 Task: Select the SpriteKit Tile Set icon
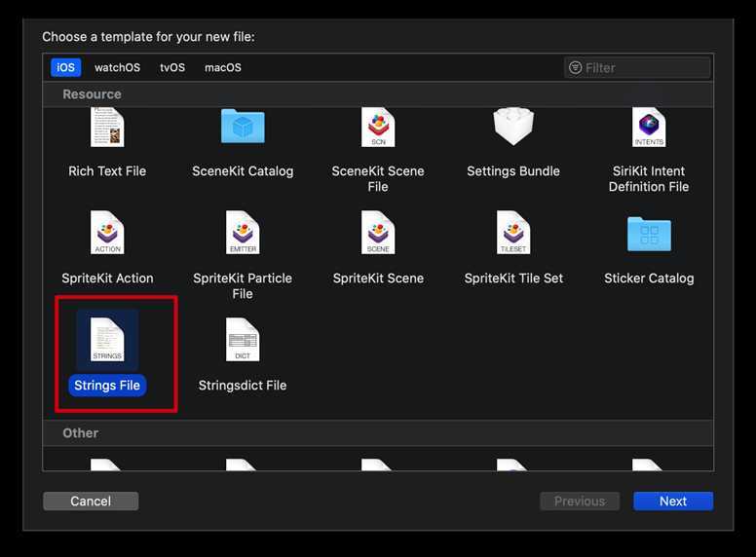(513, 232)
